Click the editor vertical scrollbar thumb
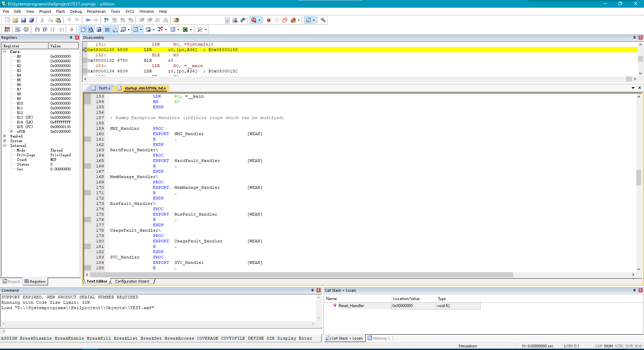 639,178
